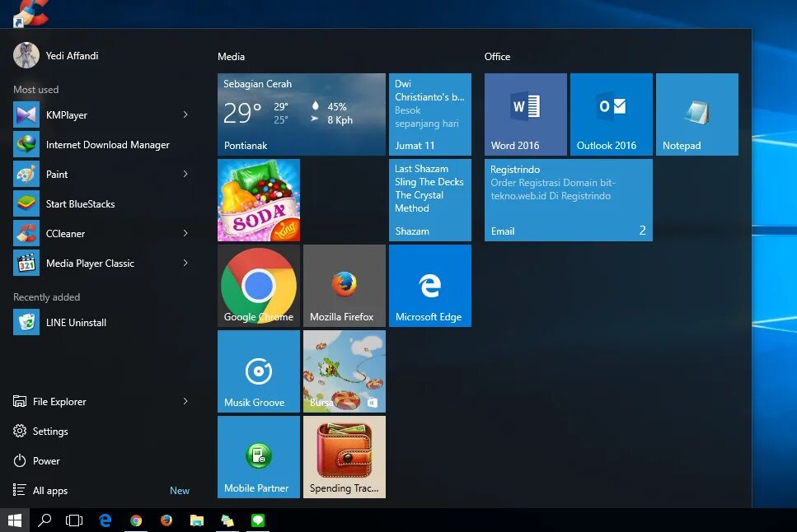
Task: Open Task View on the taskbar
Action: 74,520
